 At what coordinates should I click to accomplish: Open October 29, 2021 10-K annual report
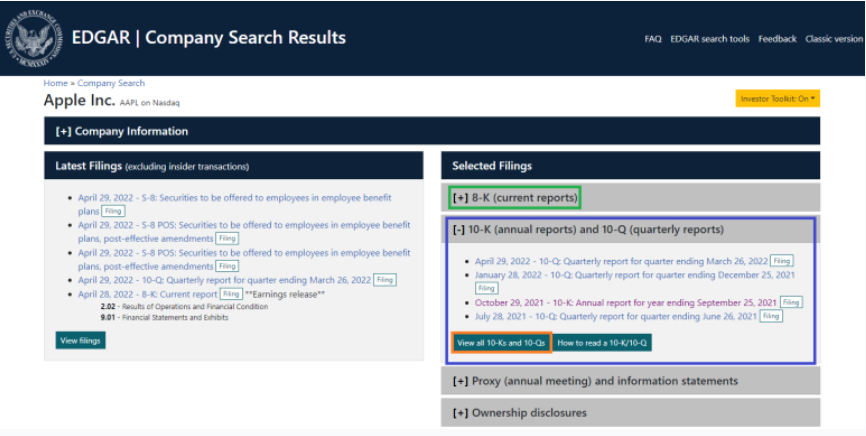(x=626, y=302)
